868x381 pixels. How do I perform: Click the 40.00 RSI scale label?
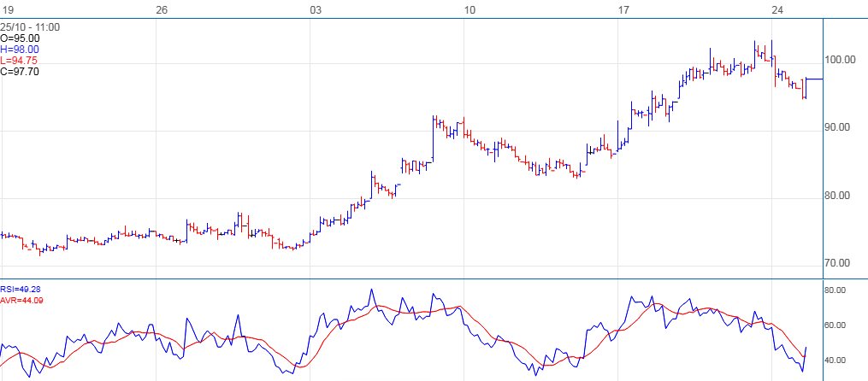point(836,360)
